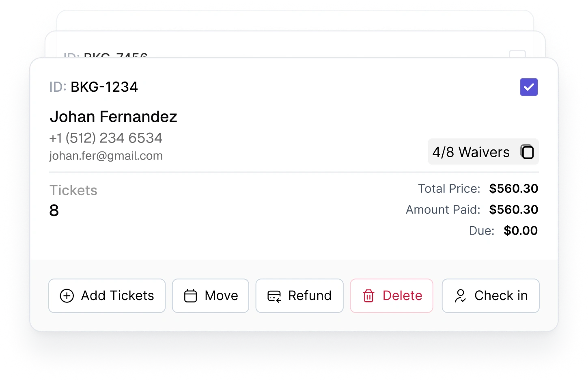Click the Add Tickets button label
588x380 pixels.
[x=118, y=296]
